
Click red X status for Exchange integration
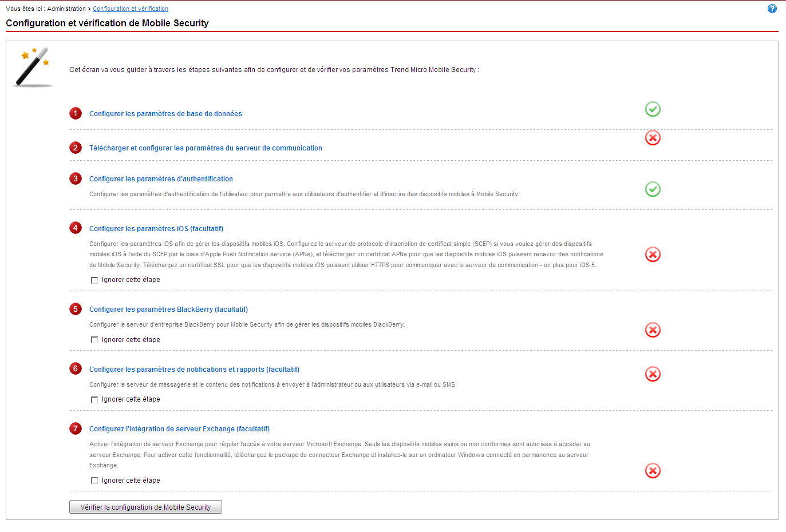[653, 471]
